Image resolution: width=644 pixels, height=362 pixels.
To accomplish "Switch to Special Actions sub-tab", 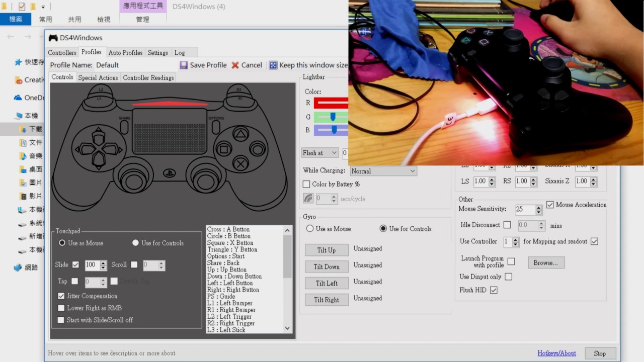I will [98, 77].
